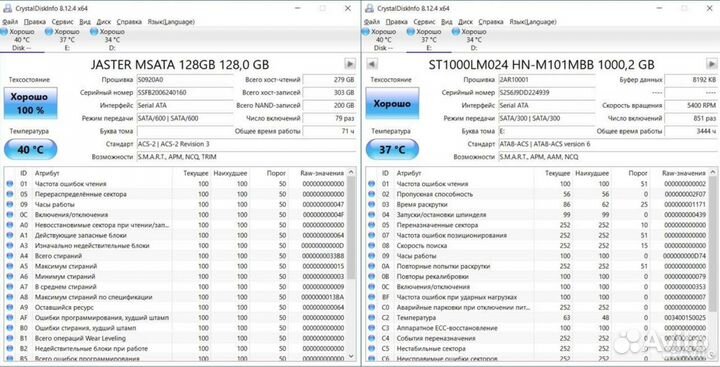Screen dimensions: 720x367
Task: Click status icon for Максимум стираний по спецификации
Action: [10, 297]
